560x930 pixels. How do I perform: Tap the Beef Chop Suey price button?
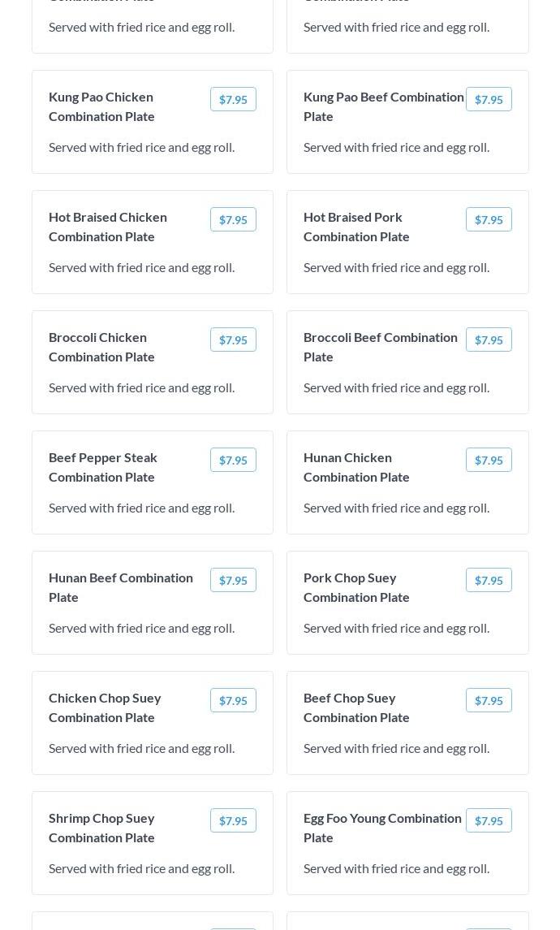(489, 700)
